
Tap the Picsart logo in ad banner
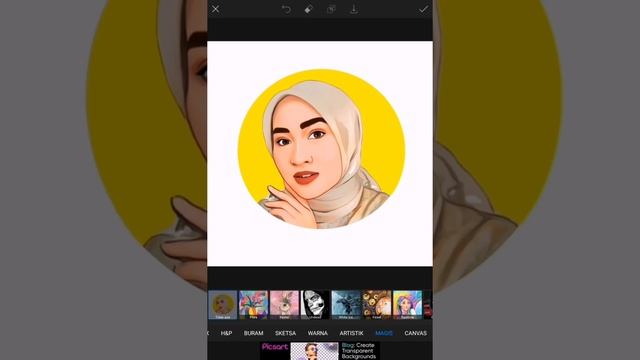[275, 347]
